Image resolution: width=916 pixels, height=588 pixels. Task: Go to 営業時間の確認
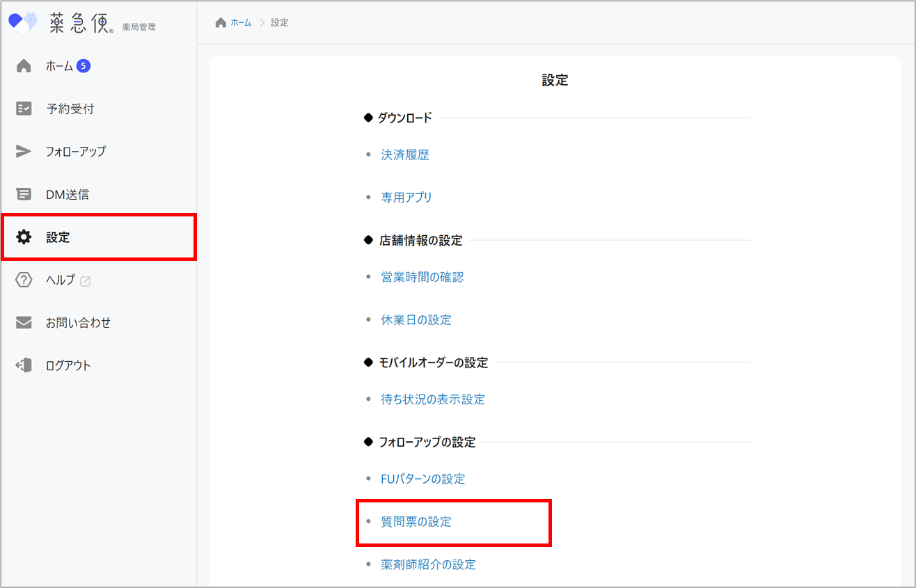(422, 277)
